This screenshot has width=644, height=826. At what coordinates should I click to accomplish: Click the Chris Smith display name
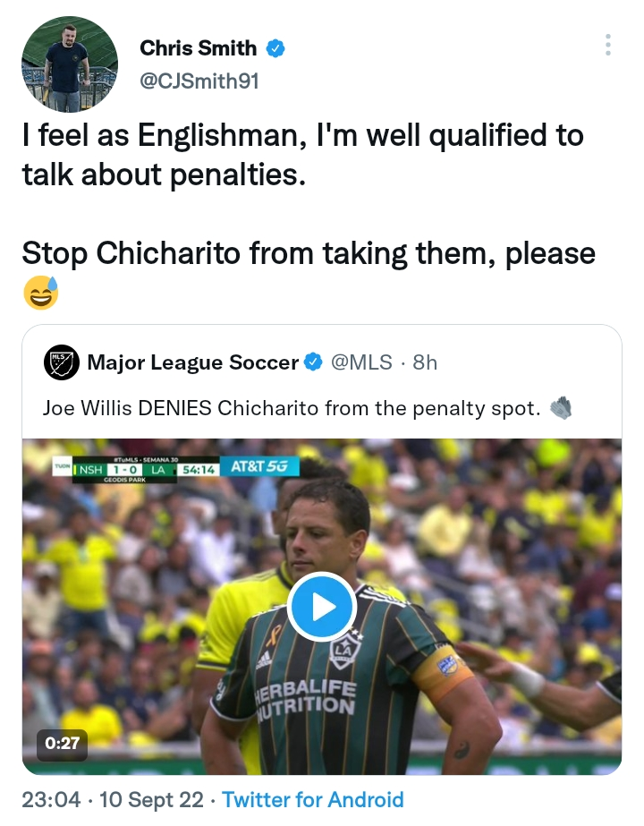(x=198, y=48)
